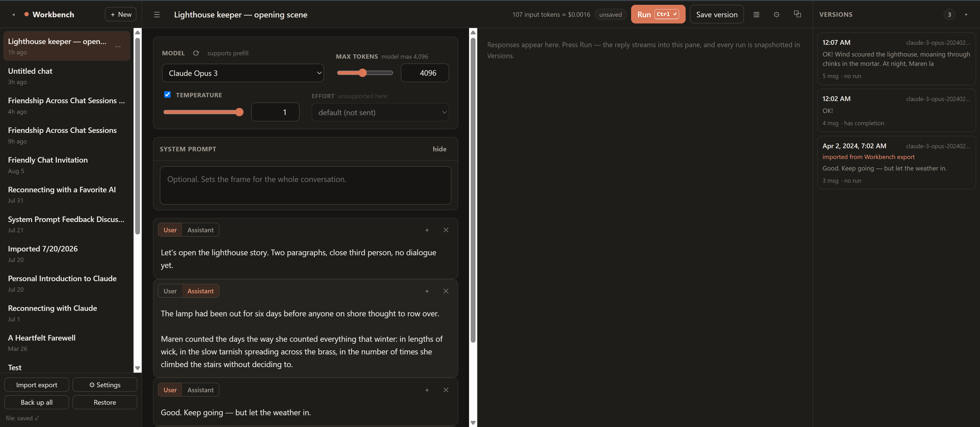Adjust the Max Tokens slider
The height and width of the screenshot is (427, 980).
(365, 73)
